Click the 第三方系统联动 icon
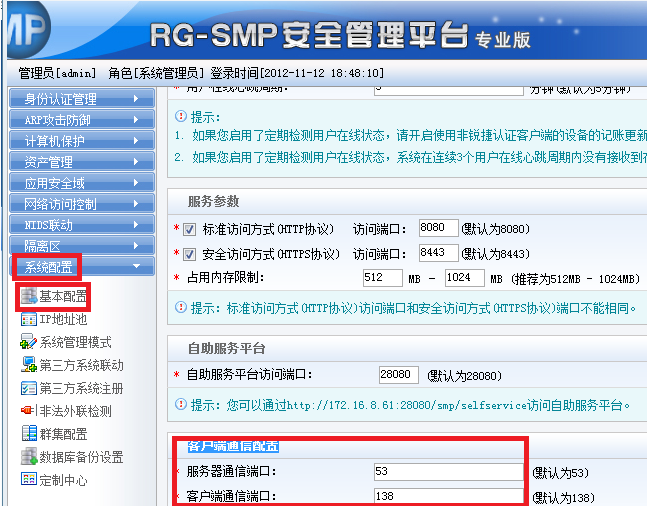 click(x=29, y=364)
